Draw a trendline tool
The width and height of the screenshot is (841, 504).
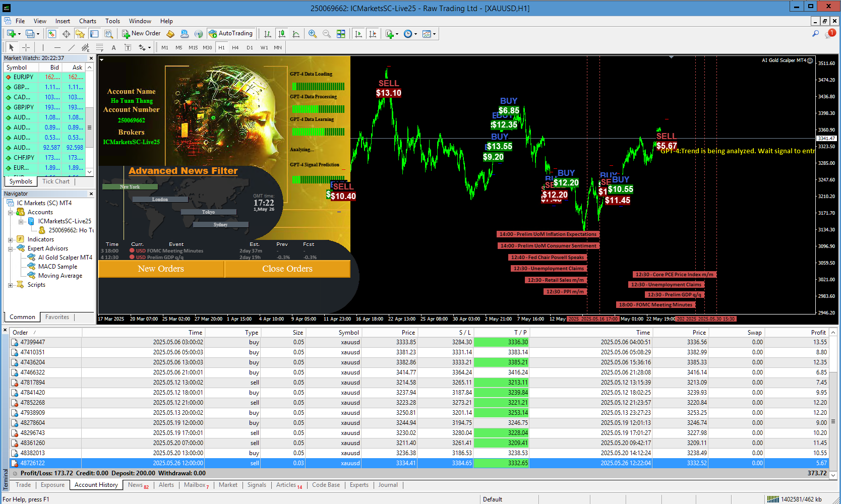pyautogui.click(x=71, y=47)
